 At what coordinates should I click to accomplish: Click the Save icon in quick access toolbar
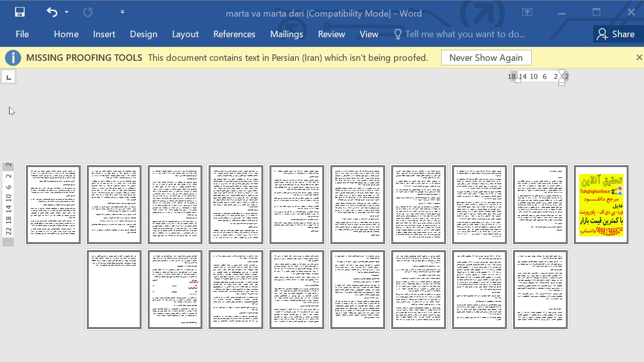pyautogui.click(x=20, y=12)
